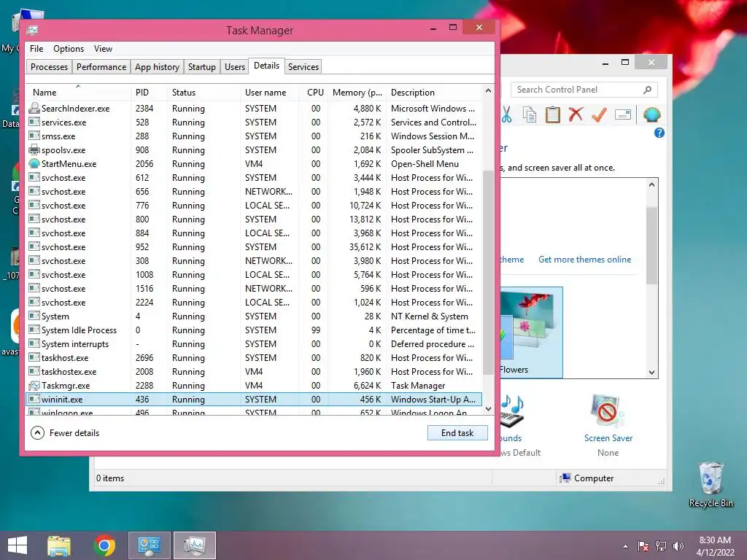The image size is (747, 560).
Task: Select the services.exe process row
Action: click(x=255, y=122)
